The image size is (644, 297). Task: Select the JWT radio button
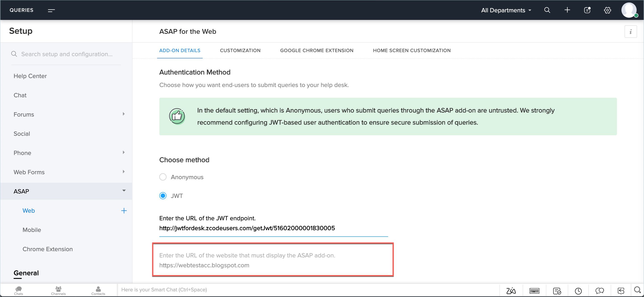tap(163, 196)
